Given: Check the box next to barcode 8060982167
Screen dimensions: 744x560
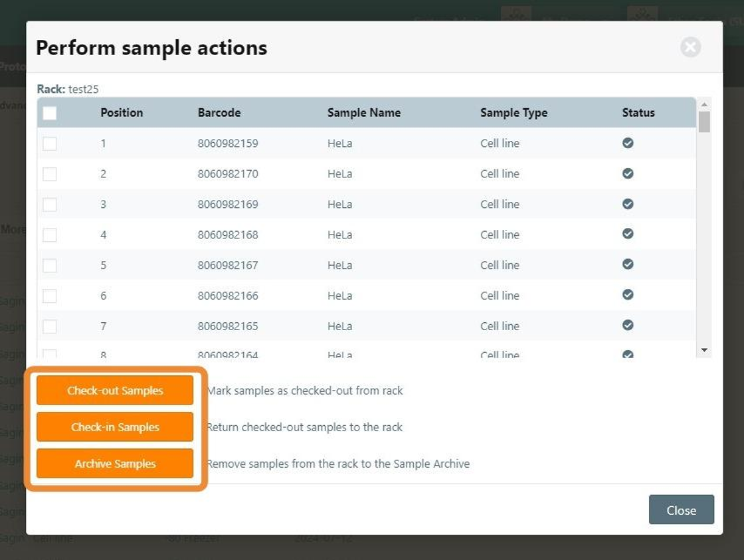Looking at the screenshot, I should [49, 265].
